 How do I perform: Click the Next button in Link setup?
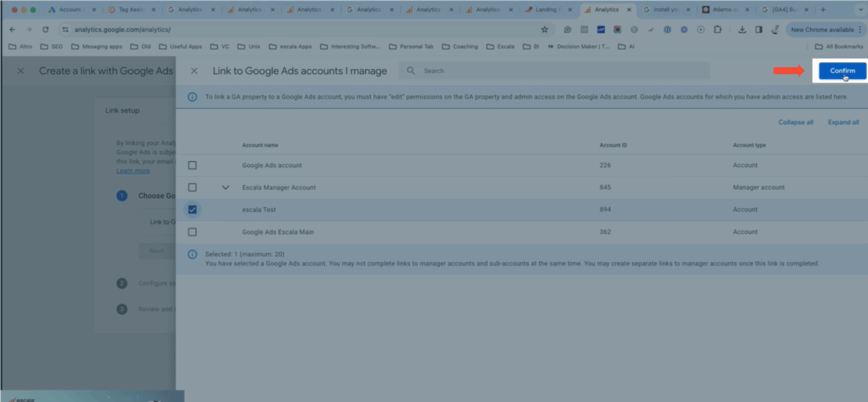[156, 251]
